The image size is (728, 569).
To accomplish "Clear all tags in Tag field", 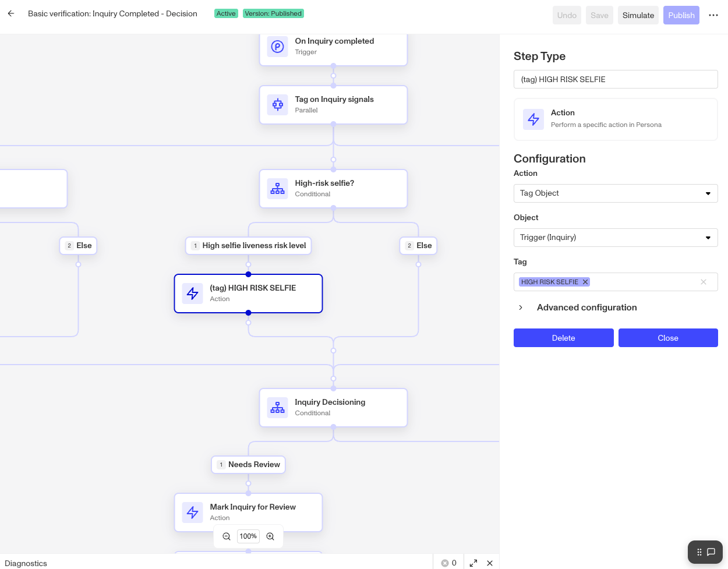I will (x=704, y=282).
